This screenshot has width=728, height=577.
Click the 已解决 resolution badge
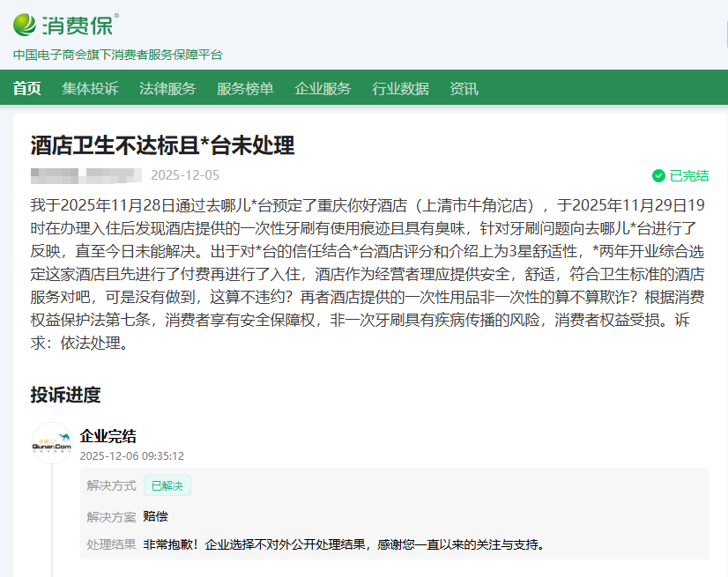[167, 485]
